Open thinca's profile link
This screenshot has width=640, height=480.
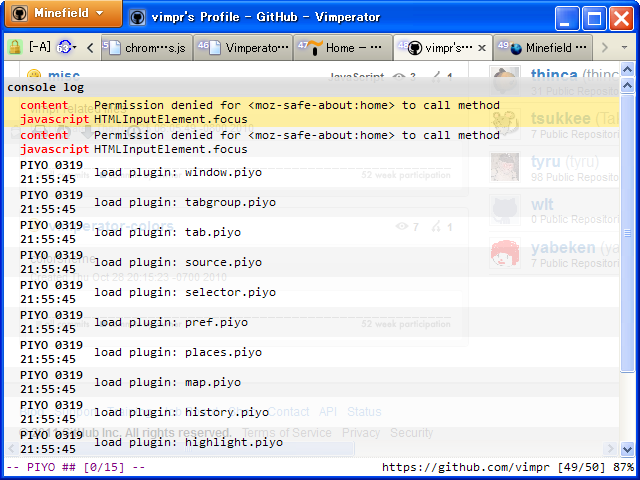click(x=553, y=75)
